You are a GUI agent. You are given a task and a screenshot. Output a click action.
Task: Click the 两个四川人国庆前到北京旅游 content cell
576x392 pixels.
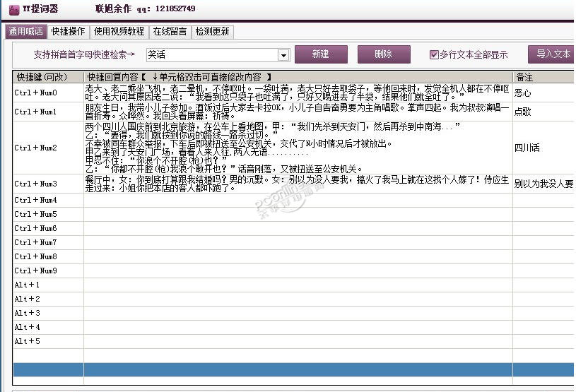[298, 148]
